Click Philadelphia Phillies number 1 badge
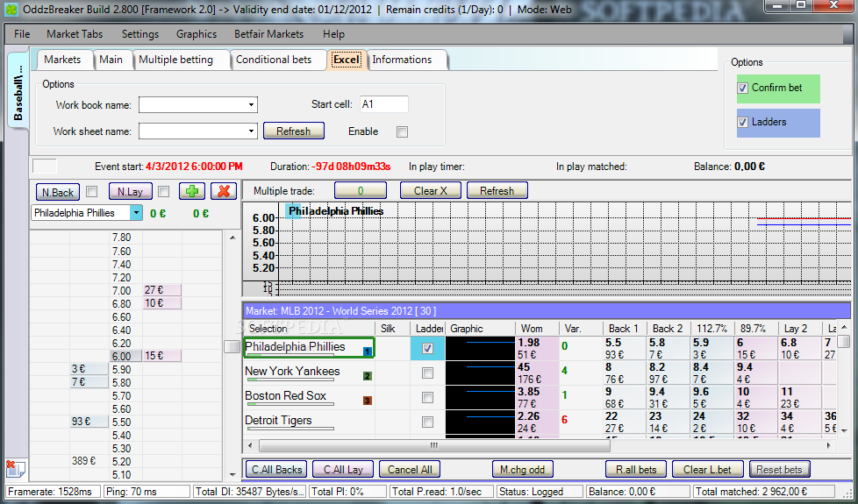 click(368, 351)
